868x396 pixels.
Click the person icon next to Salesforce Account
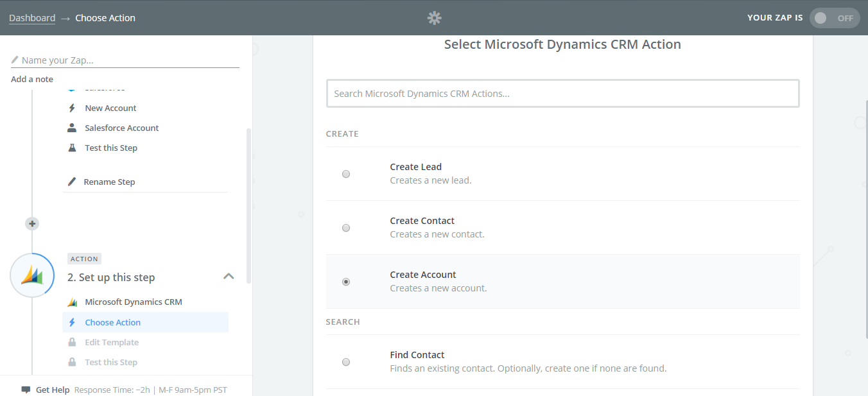[72, 128]
